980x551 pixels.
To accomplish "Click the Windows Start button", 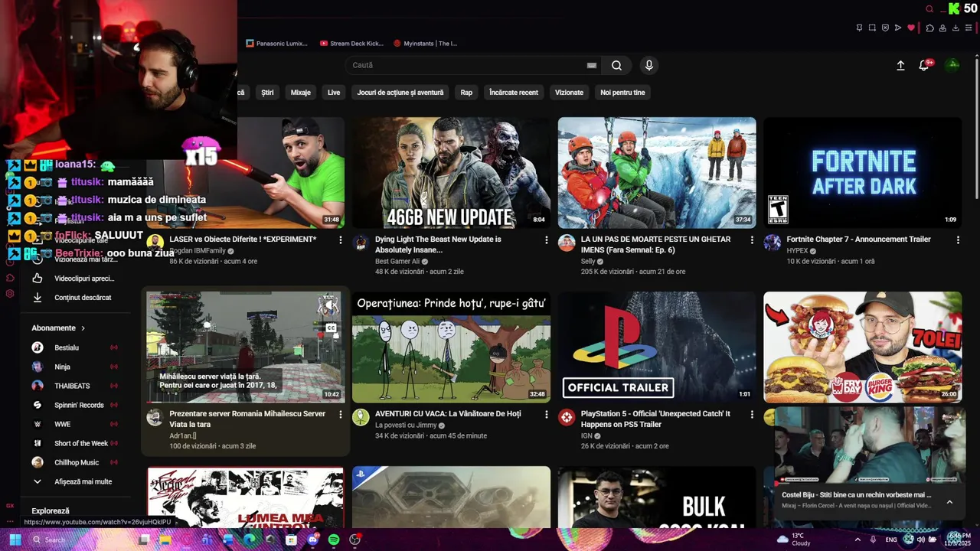I will point(15,540).
